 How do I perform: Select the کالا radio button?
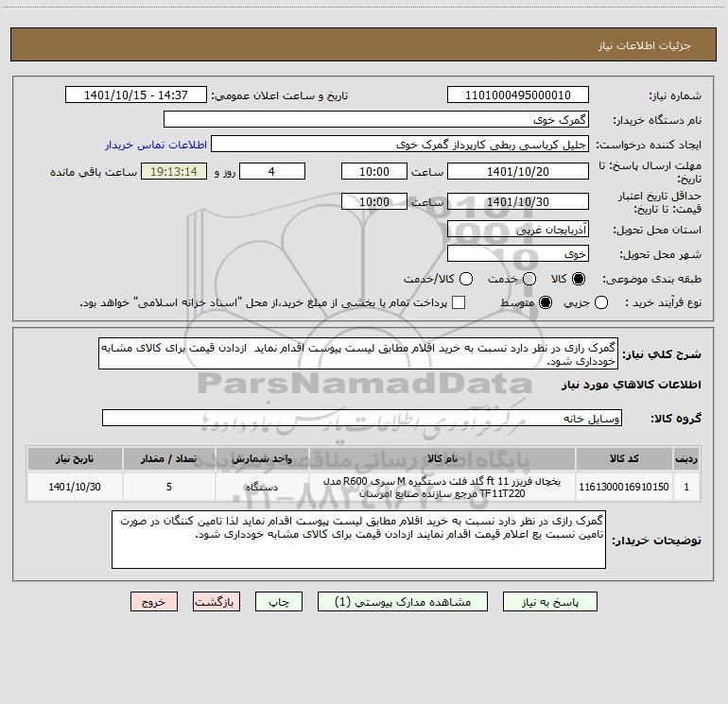click(x=579, y=279)
